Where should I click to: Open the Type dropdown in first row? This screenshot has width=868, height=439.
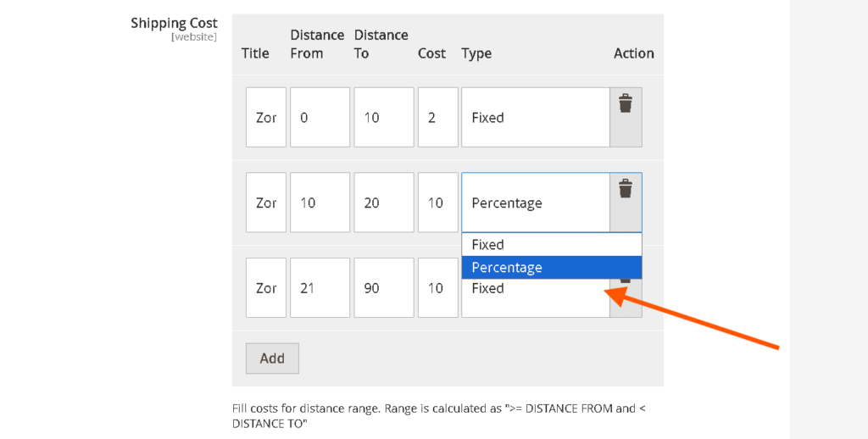point(535,118)
